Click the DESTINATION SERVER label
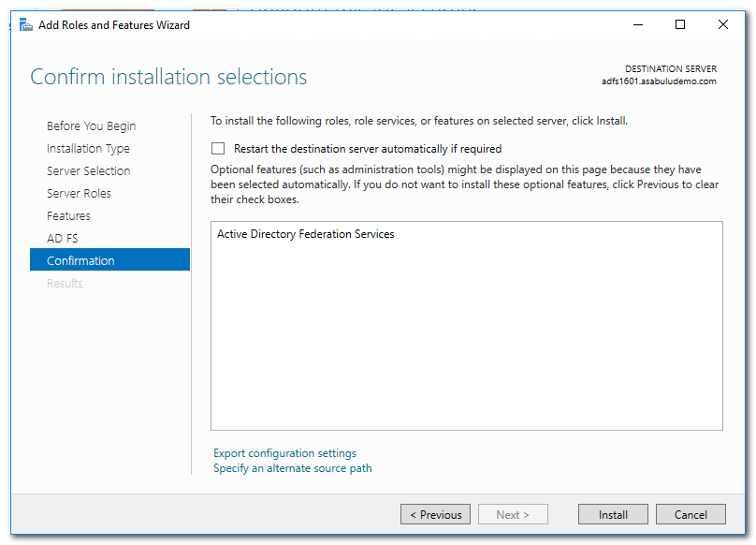756x545 pixels. 671,68
